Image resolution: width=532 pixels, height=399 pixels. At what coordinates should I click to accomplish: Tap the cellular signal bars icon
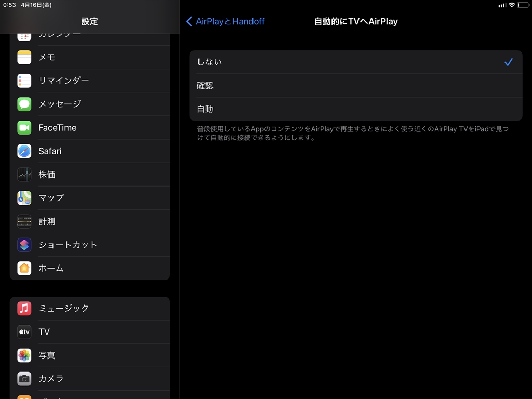502,5
